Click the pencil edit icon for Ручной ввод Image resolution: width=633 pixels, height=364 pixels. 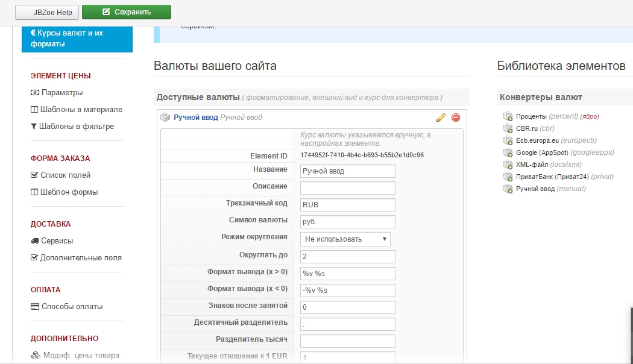[441, 118]
